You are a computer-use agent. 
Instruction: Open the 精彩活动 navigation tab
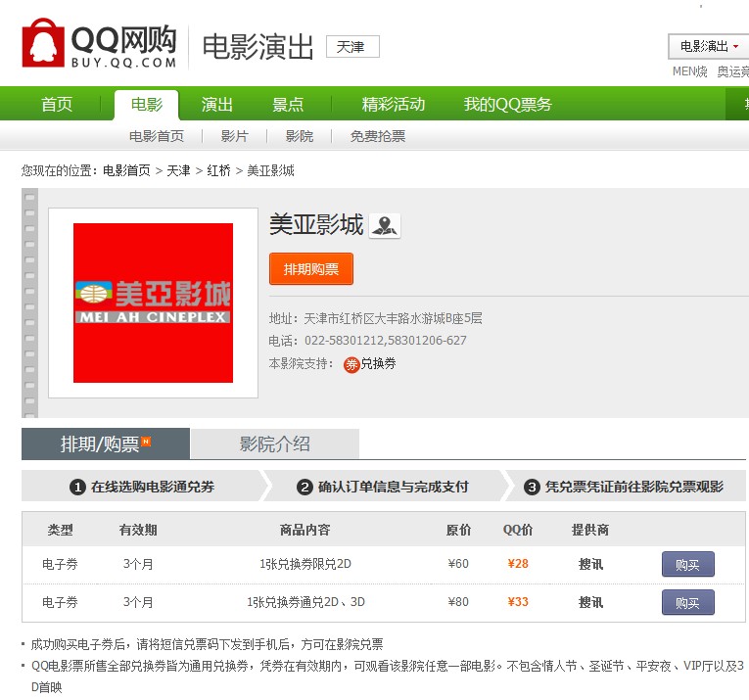(x=394, y=104)
